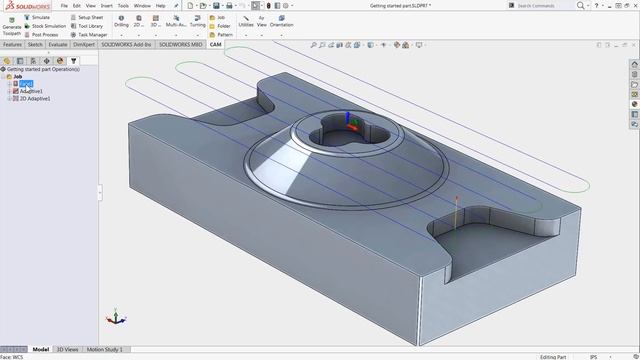Run the Simulate command
The width and height of the screenshot is (640, 360).
pos(37,18)
